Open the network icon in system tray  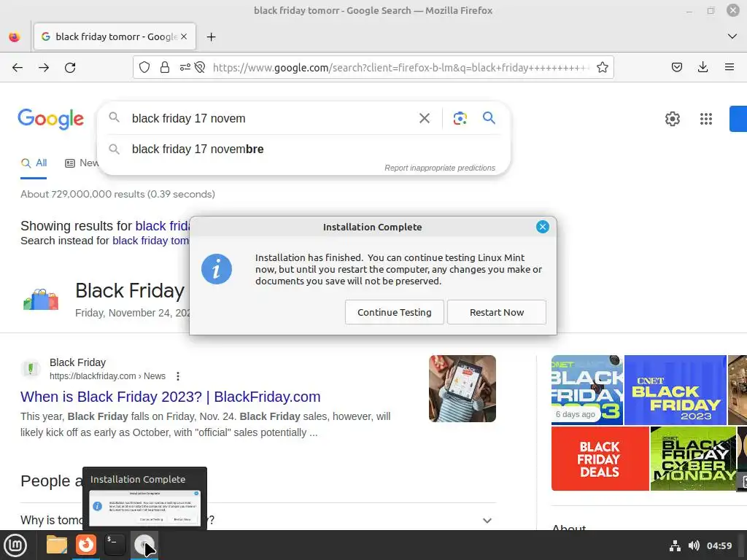675,545
